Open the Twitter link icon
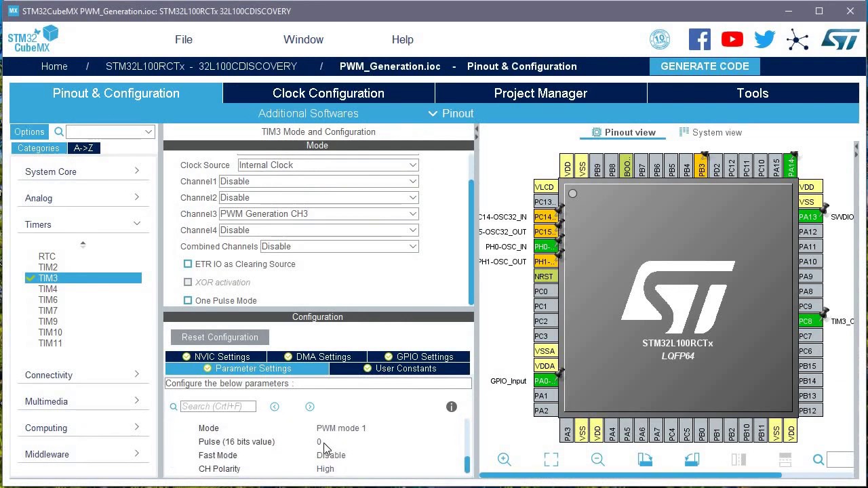868x488 pixels. [765, 39]
